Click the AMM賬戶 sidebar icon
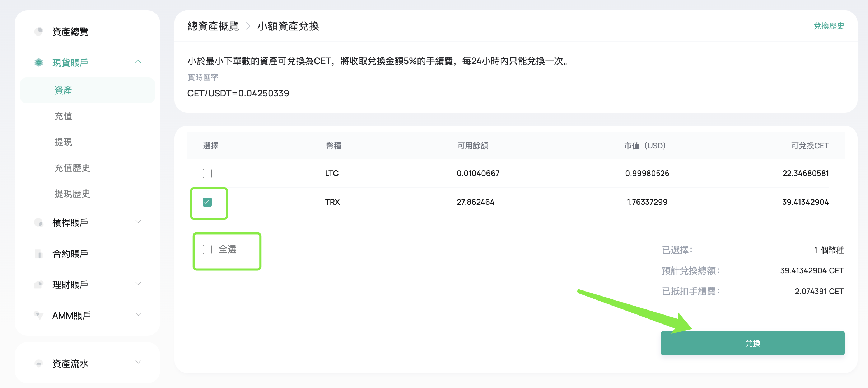This screenshot has height=388, width=868. (x=39, y=316)
